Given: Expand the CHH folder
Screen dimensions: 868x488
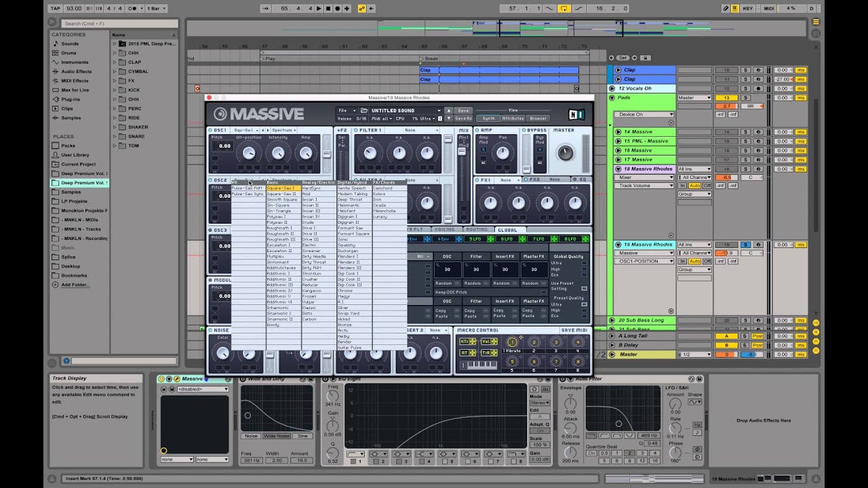Looking at the screenshot, I should tap(115, 53).
